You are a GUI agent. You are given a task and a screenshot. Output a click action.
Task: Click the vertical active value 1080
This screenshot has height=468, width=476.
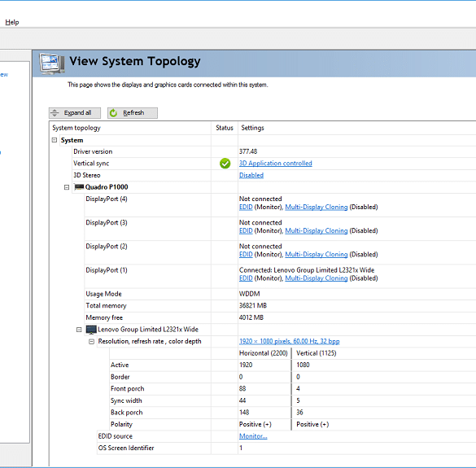303,365
